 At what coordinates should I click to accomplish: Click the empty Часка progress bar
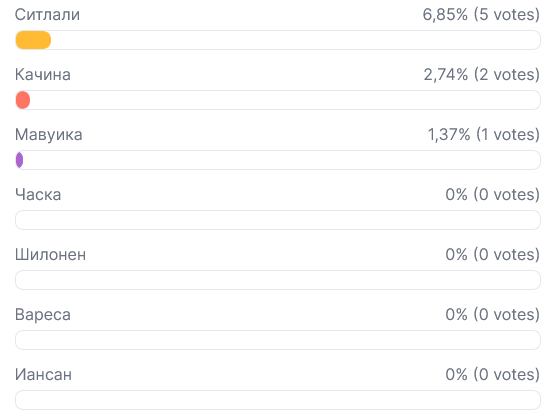coord(278,220)
